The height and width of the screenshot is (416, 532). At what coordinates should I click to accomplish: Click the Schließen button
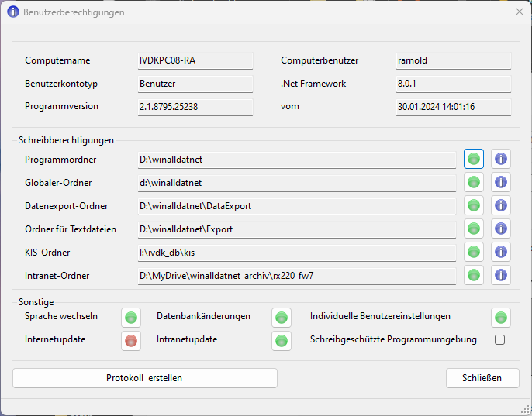pyautogui.click(x=482, y=378)
